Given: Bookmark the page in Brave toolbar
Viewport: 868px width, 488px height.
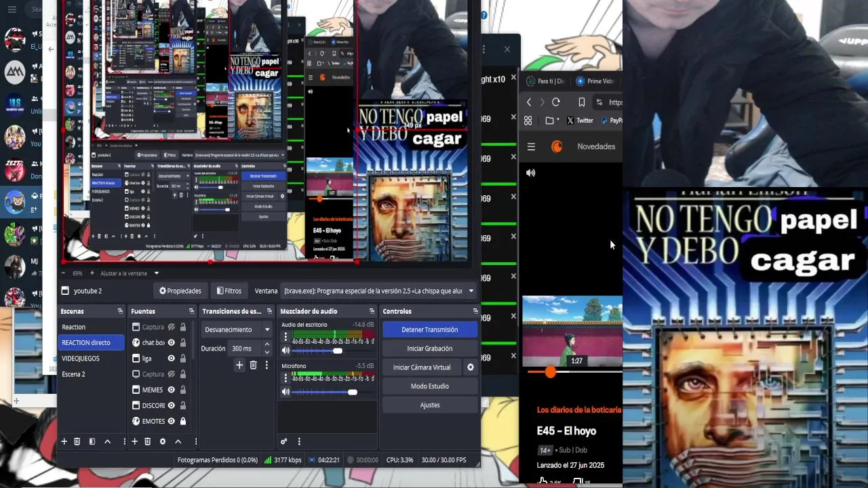Looking at the screenshot, I should click(x=581, y=102).
